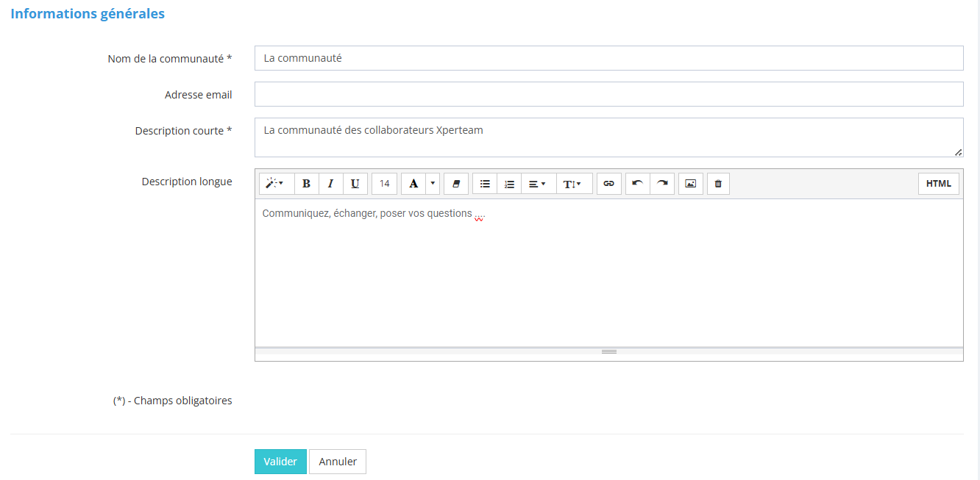This screenshot has width=980, height=480.
Task: Redo the last undone edit
Action: pyautogui.click(x=662, y=184)
